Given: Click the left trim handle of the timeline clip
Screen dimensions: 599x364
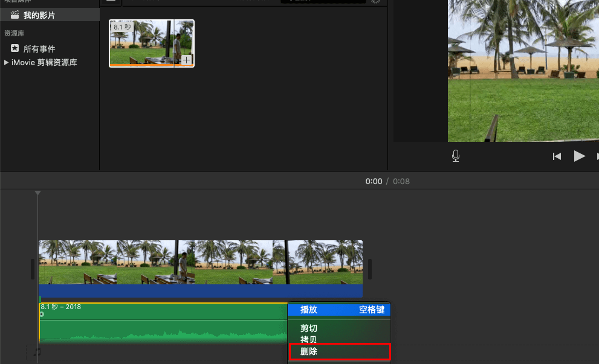Looking at the screenshot, I should (x=33, y=269).
